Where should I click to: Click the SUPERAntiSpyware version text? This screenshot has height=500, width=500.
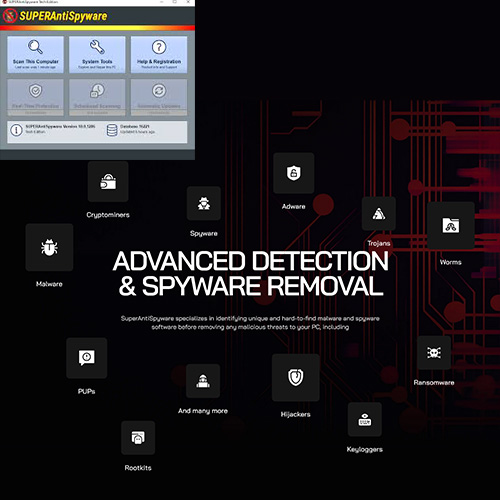[x=60, y=126]
